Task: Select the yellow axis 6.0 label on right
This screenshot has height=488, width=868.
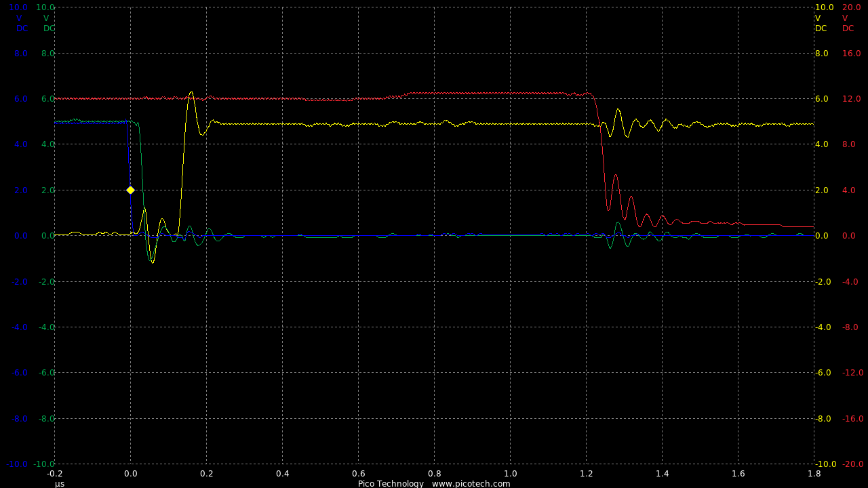Action: tap(821, 99)
